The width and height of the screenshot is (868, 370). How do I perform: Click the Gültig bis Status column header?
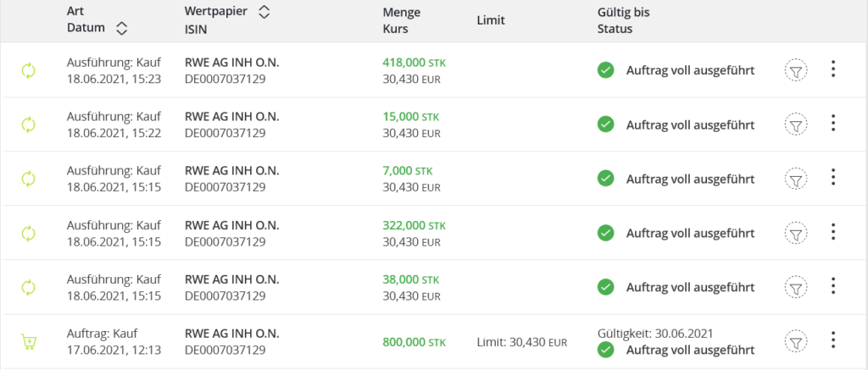[x=623, y=20]
